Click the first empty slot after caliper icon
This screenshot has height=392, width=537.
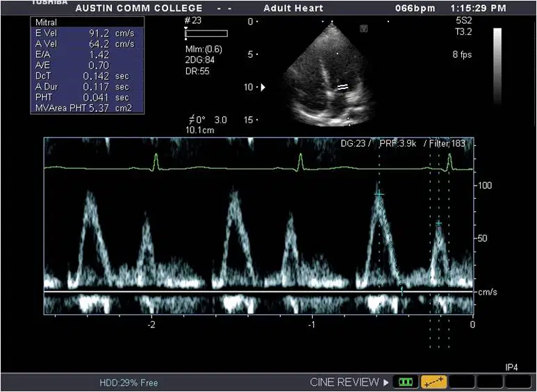click(462, 382)
